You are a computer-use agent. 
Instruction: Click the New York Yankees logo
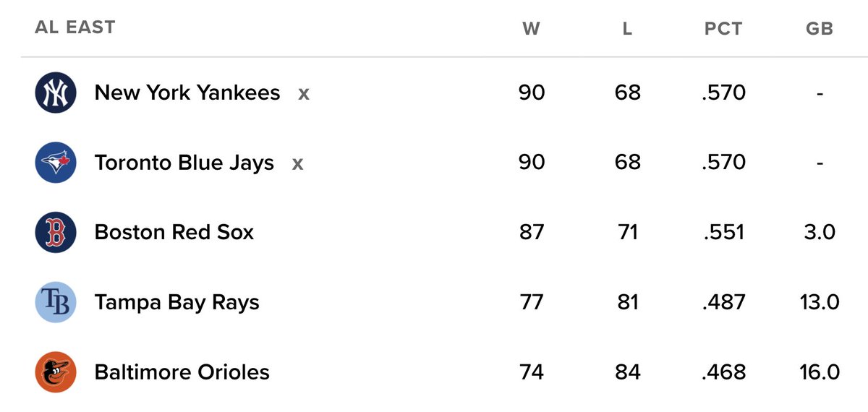tap(56, 93)
